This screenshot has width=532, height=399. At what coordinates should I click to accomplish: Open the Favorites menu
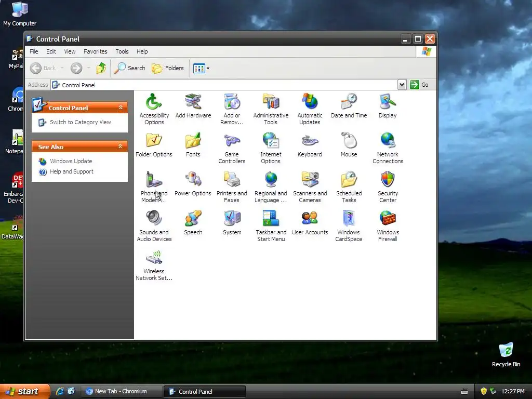click(x=96, y=51)
